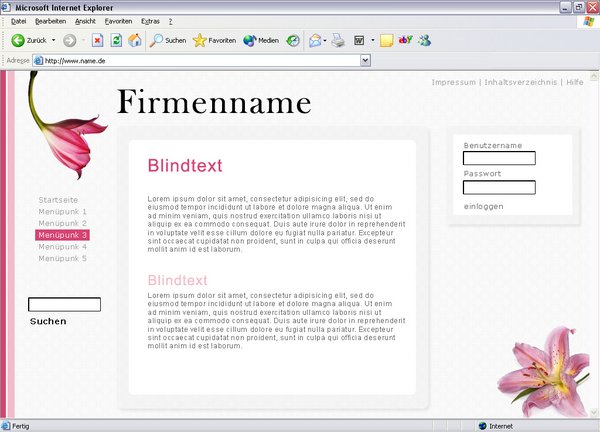This screenshot has height=432, width=600.
Task: Print the page with printer icon
Action: 338,40
